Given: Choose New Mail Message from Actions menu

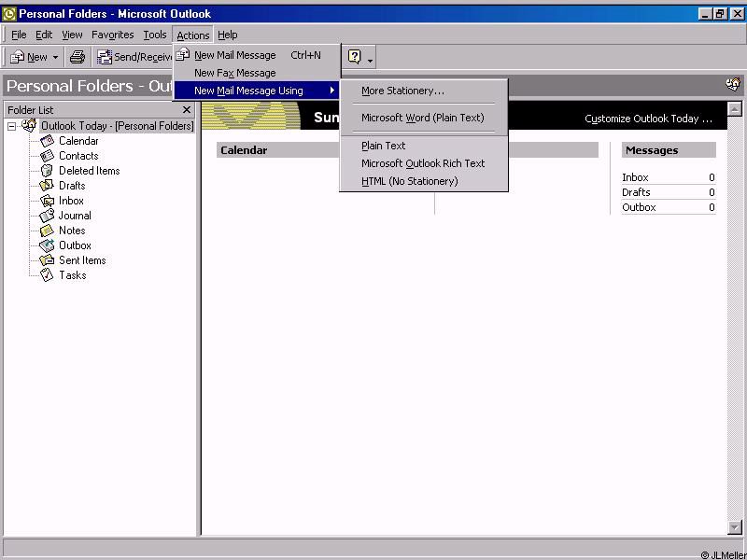Looking at the screenshot, I should point(258,55).
